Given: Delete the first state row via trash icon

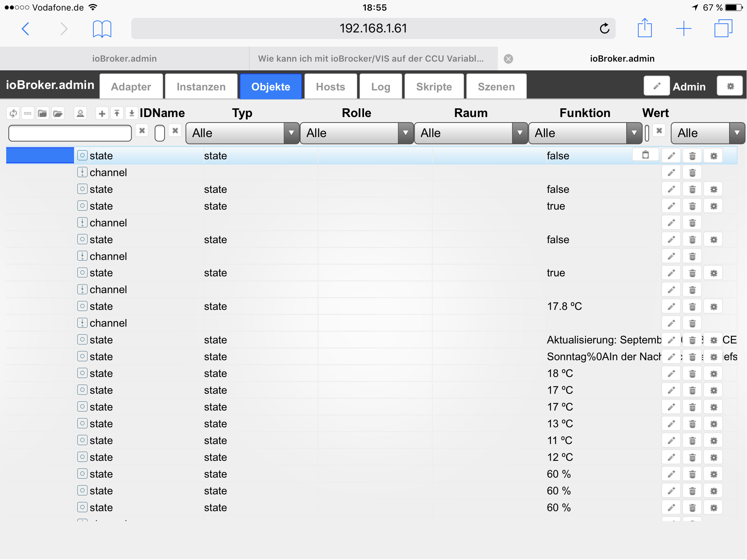Looking at the screenshot, I should (692, 156).
